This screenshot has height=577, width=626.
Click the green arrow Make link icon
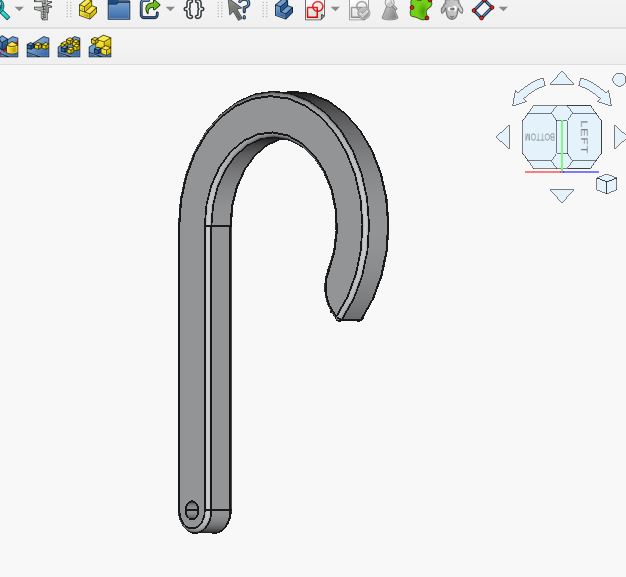click(x=150, y=9)
